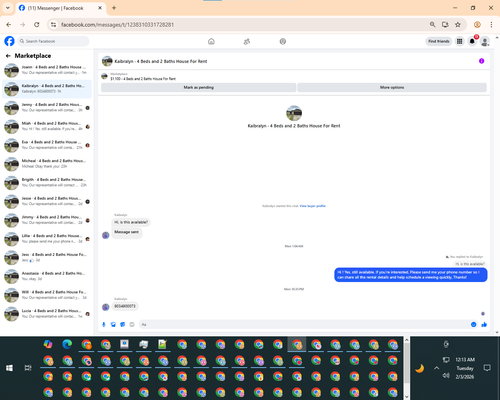The height and width of the screenshot is (400, 500).
Task: Select the Kaibralyn conversation row
Action: coord(47,89)
